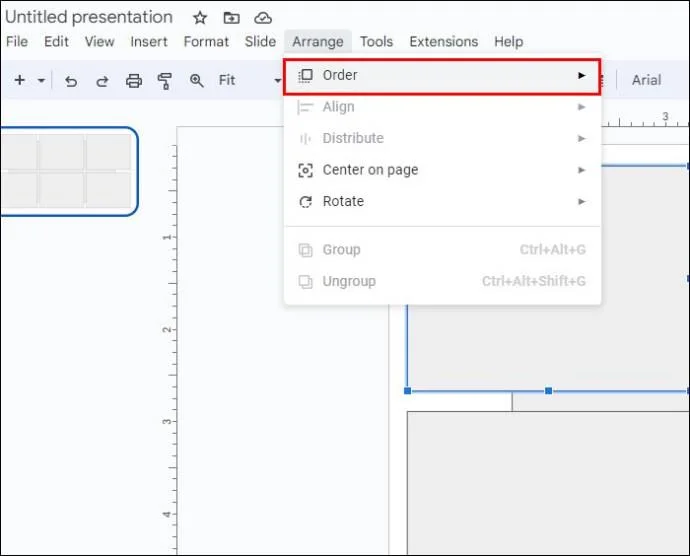Click the Rotate submenu arrow
The height and width of the screenshot is (556, 690).
click(581, 202)
